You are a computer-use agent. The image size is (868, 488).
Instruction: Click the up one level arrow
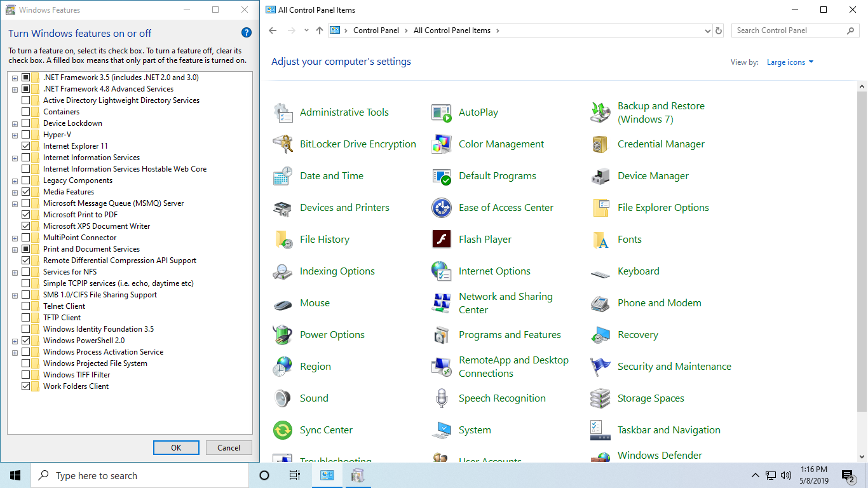(x=319, y=30)
